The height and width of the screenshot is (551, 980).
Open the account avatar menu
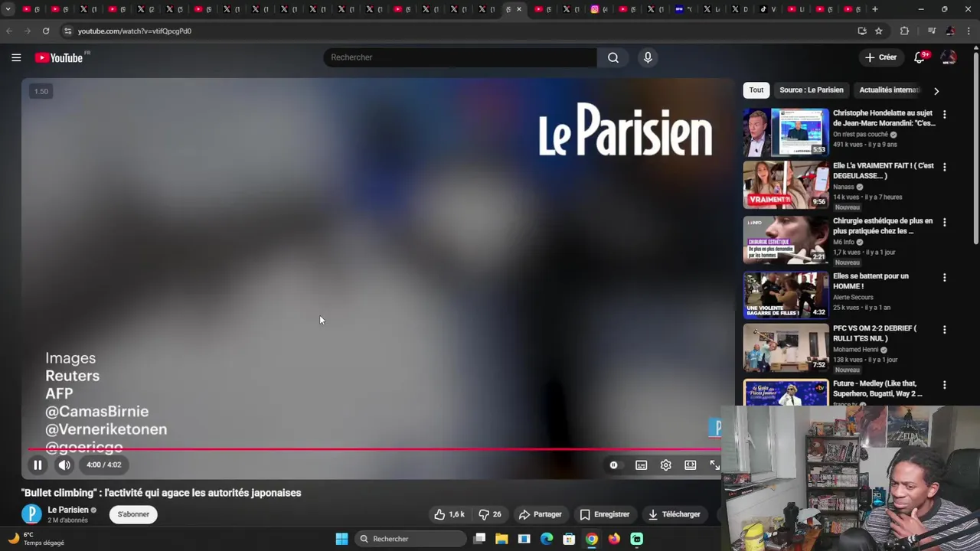[x=949, y=57]
